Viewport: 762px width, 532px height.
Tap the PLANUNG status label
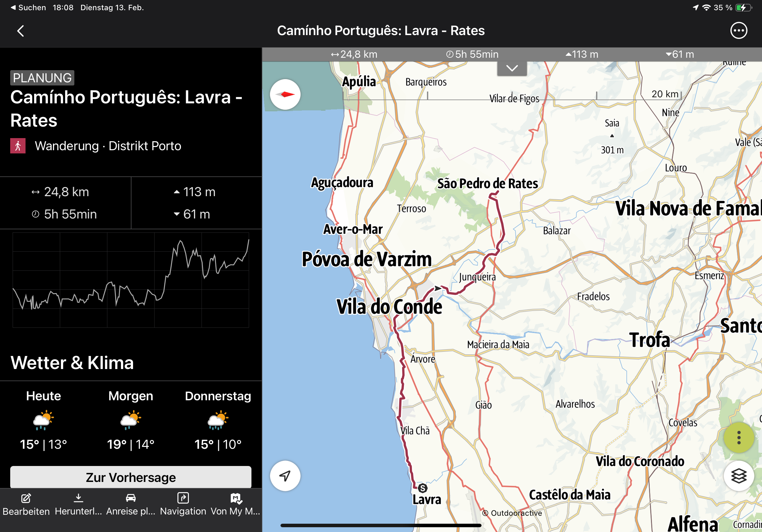point(42,78)
